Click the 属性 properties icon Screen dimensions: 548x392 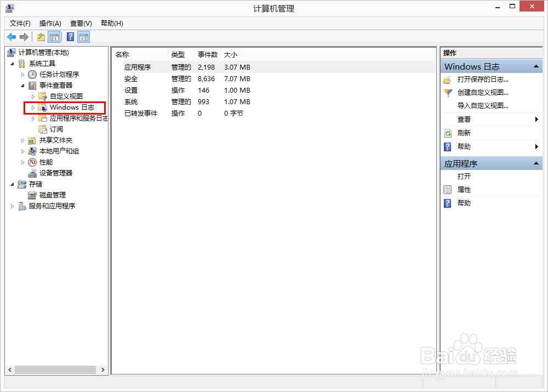point(447,190)
